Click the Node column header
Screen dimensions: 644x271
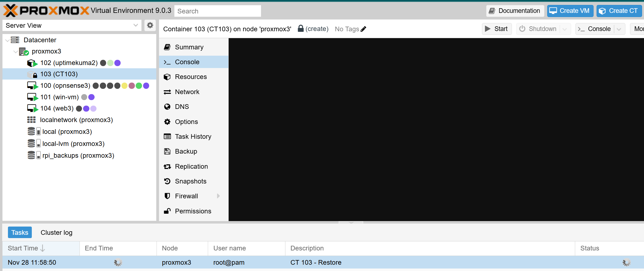(x=182, y=248)
